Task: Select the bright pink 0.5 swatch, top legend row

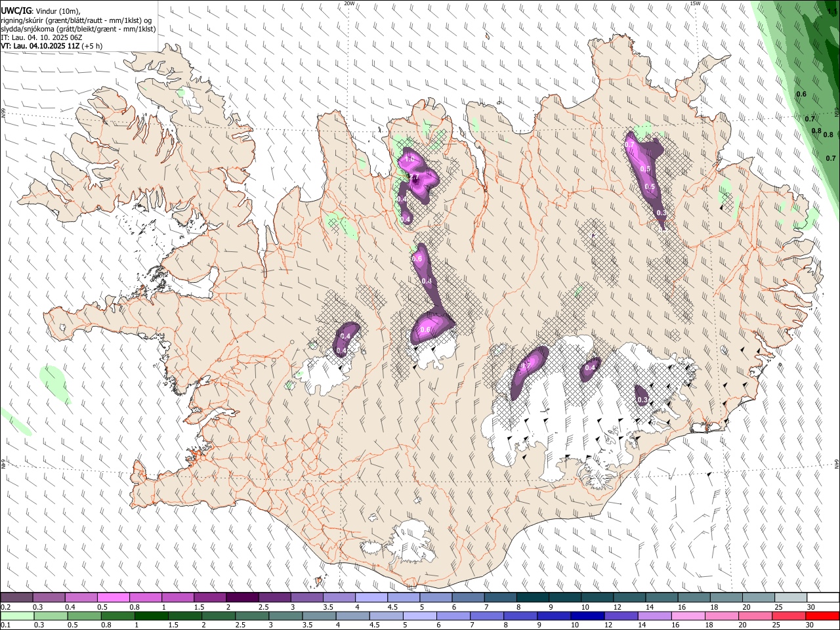Action: (x=113, y=598)
